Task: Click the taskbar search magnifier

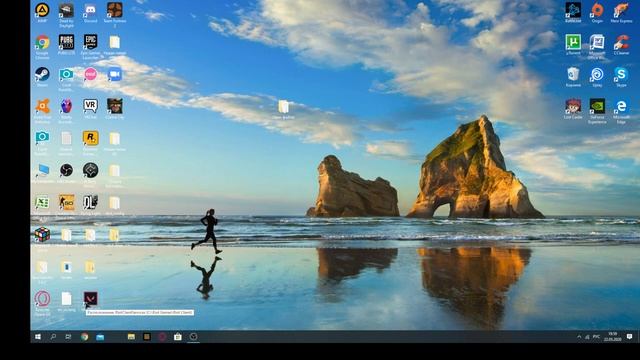Action: [53, 337]
